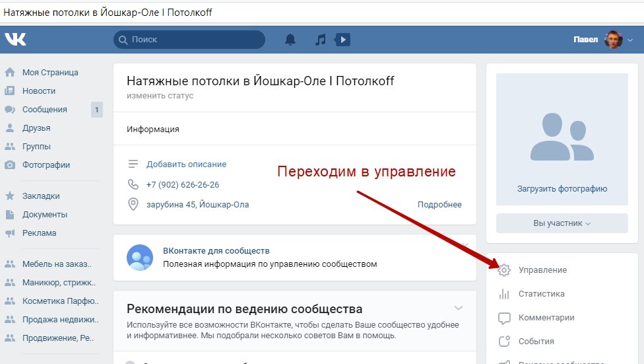Click the people icon beside Группы
The height and width of the screenshot is (364, 644).
[10, 147]
